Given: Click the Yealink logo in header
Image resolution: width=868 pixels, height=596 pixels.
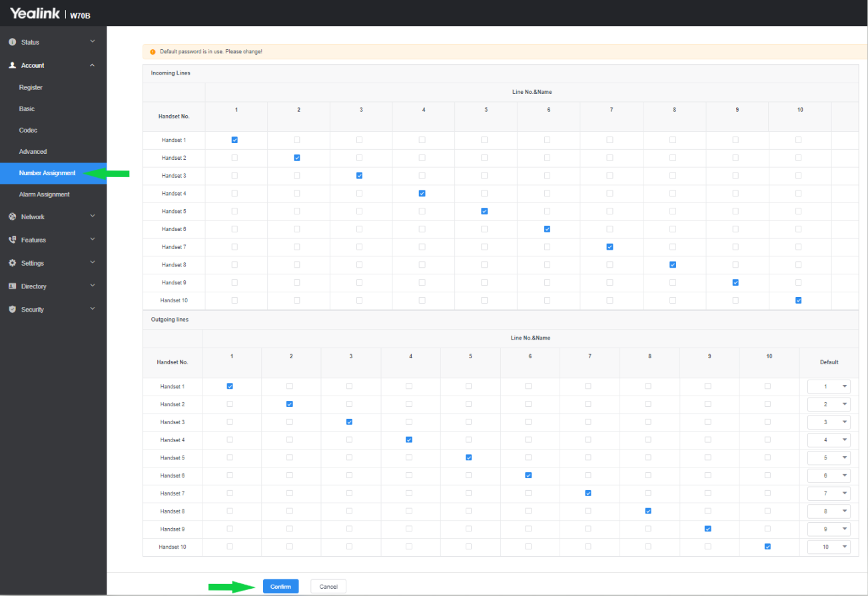Looking at the screenshot, I should (x=35, y=13).
